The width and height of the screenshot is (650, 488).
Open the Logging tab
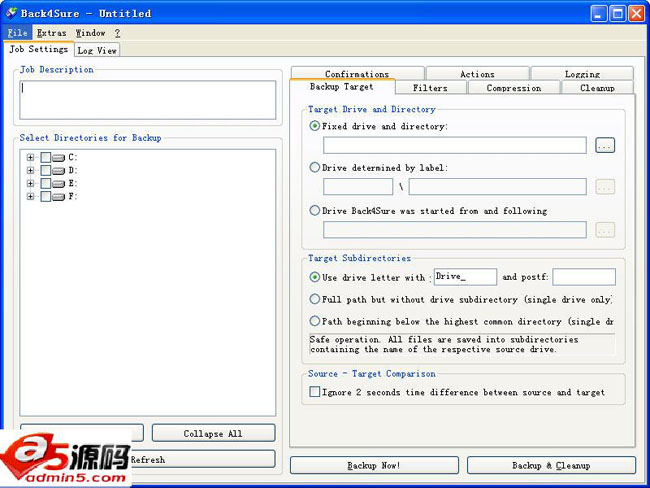pos(582,74)
